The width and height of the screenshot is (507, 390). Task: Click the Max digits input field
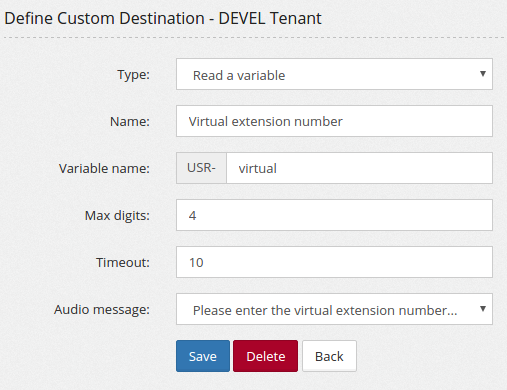tap(334, 215)
